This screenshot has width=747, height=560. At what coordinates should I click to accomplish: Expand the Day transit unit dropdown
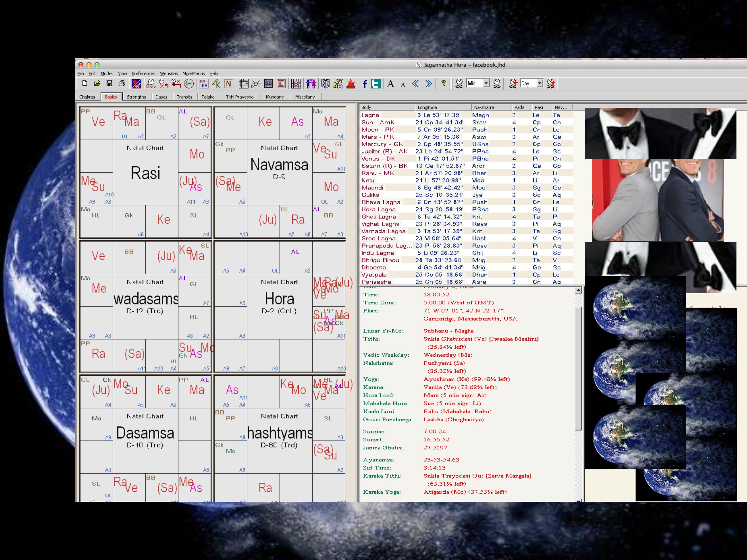(540, 83)
